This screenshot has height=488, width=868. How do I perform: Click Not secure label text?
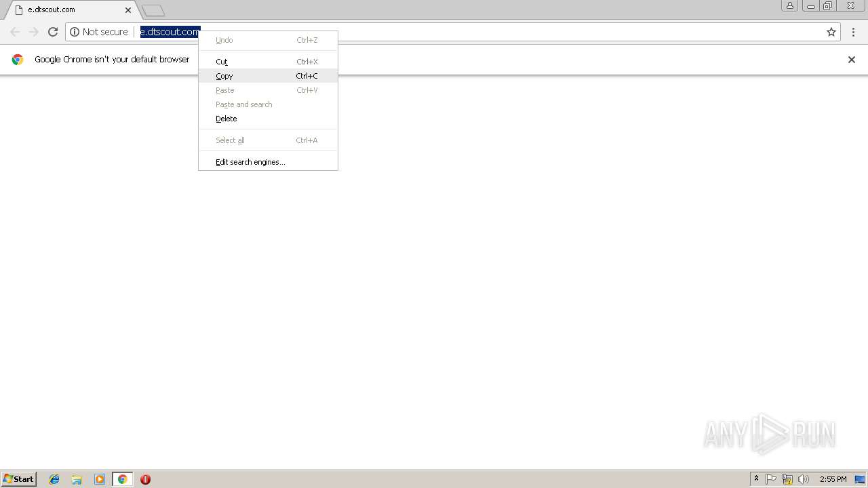click(x=105, y=32)
